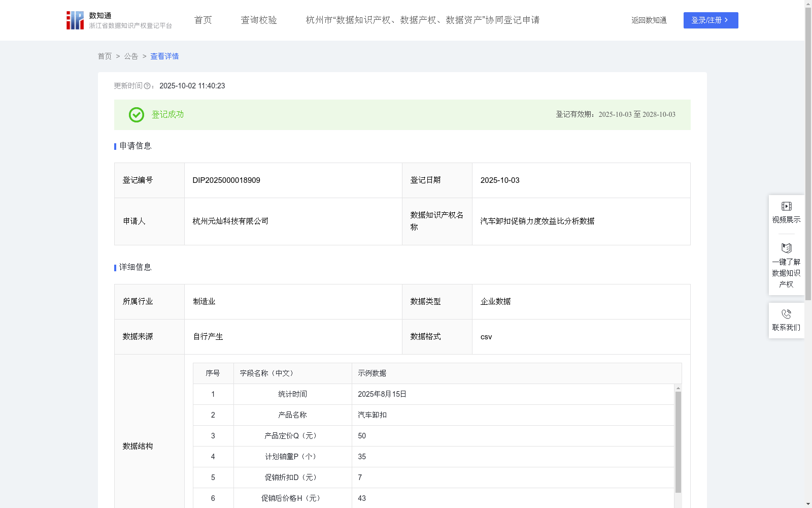Click the sample value 汽车卸扣
This screenshot has height=508, width=812.
click(372, 415)
